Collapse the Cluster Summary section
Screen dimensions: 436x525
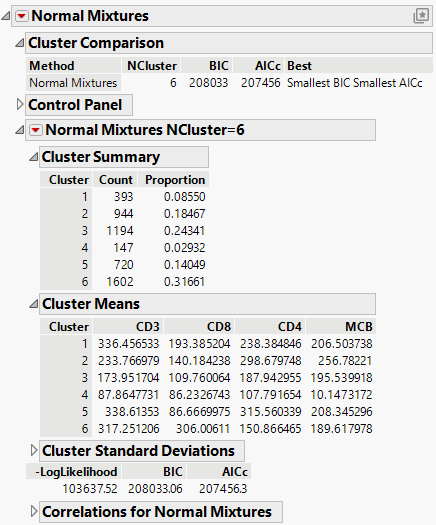pos(33,157)
